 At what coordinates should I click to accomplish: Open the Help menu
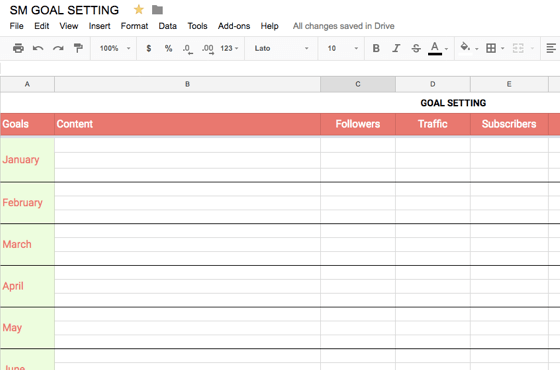[269, 26]
